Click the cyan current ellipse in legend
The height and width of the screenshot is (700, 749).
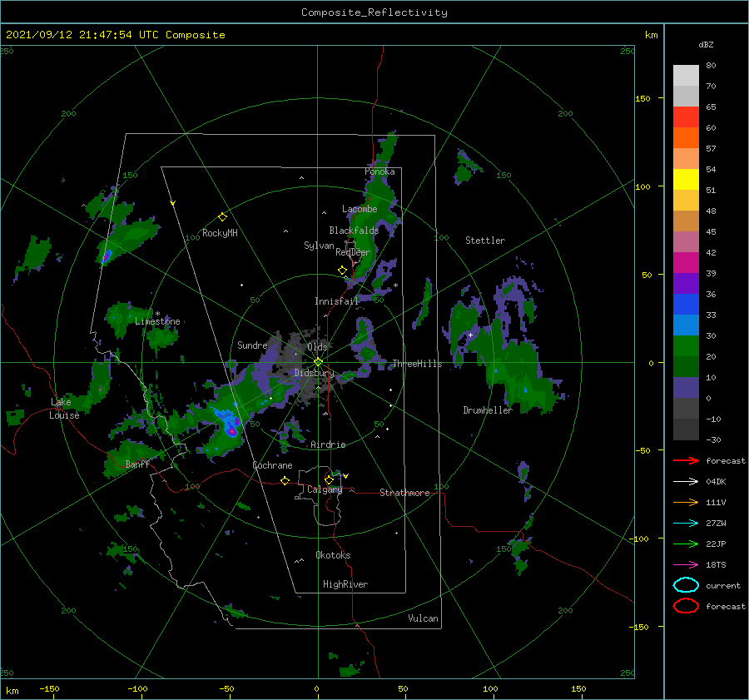[x=686, y=585]
